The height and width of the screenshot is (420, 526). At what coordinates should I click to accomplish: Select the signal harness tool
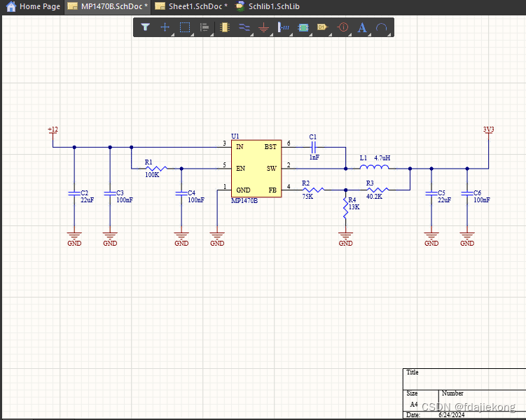coord(284,27)
